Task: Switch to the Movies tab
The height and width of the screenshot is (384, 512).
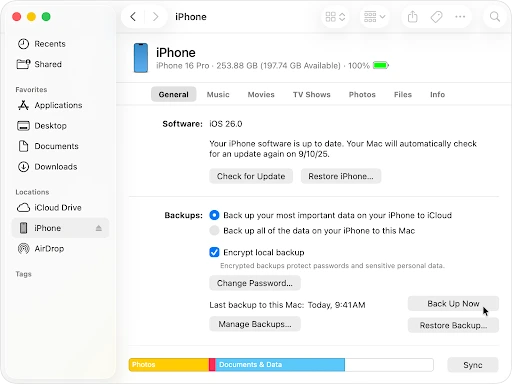Action: (x=261, y=94)
